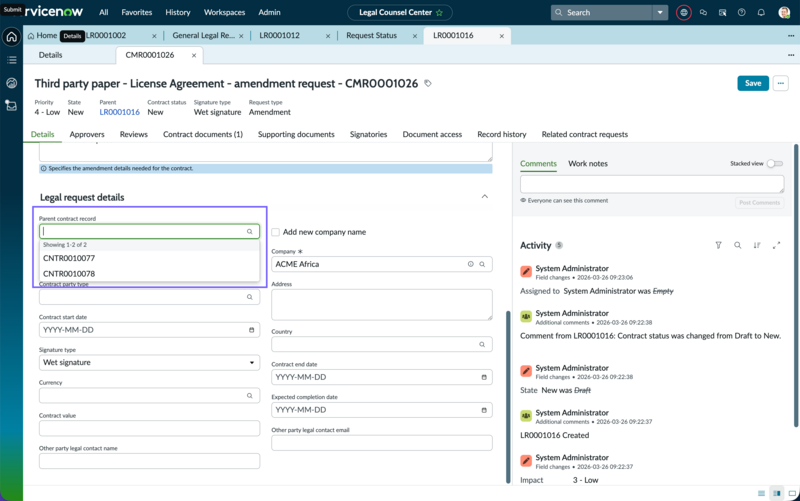Click the Activity filter funnel icon
This screenshot has width=800, height=501.
718,245
